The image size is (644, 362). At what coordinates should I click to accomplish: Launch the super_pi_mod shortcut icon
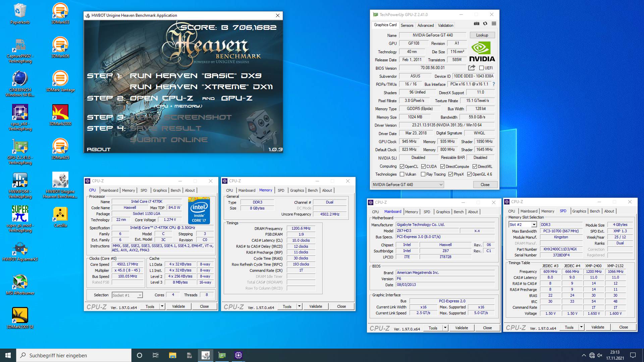pos(20,219)
